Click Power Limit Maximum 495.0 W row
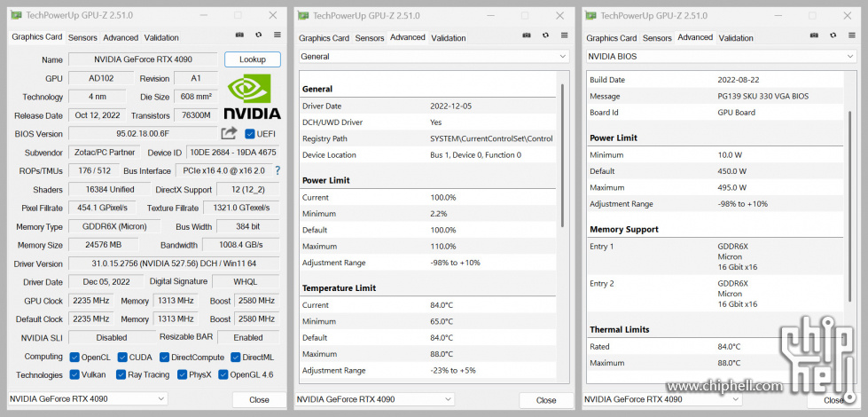The width and height of the screenshot is (868, 417). click(x=716, y=187)
